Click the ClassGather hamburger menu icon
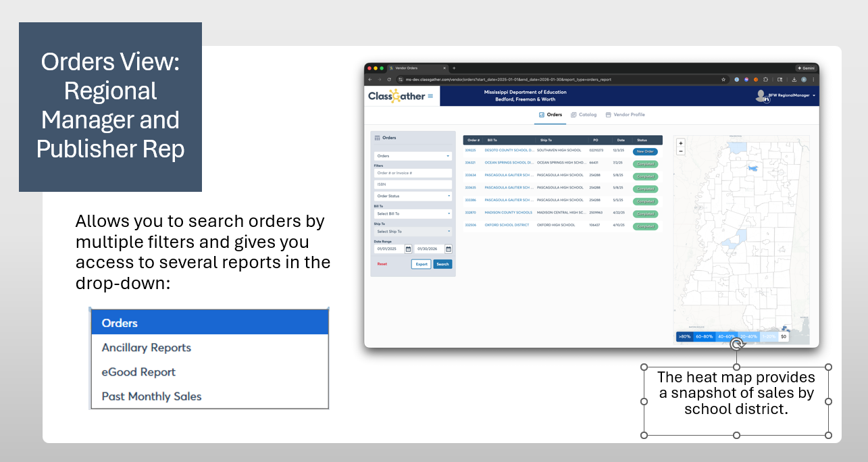868x462 pixels. click(431, 96)
